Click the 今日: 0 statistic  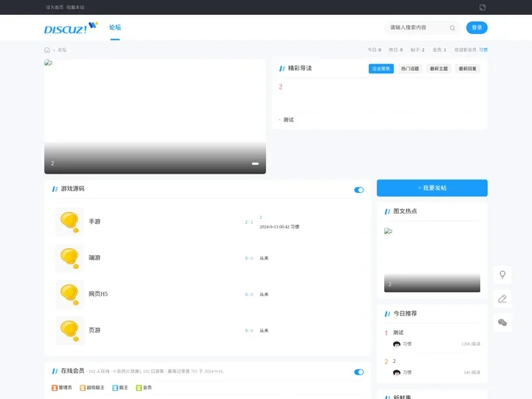[374, 50]
